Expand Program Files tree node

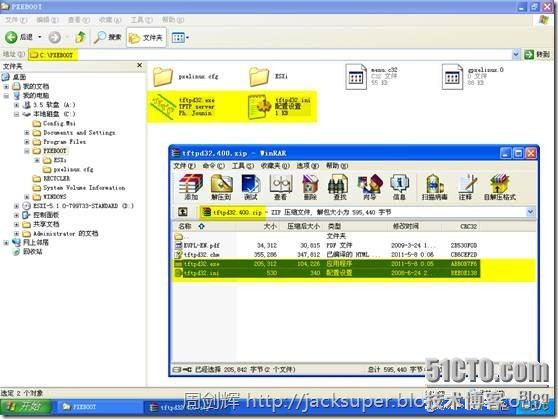point(27,142)
